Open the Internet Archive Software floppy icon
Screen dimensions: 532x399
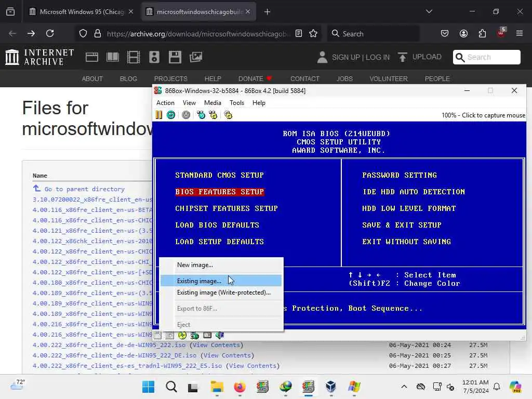(x=175, y=57)
